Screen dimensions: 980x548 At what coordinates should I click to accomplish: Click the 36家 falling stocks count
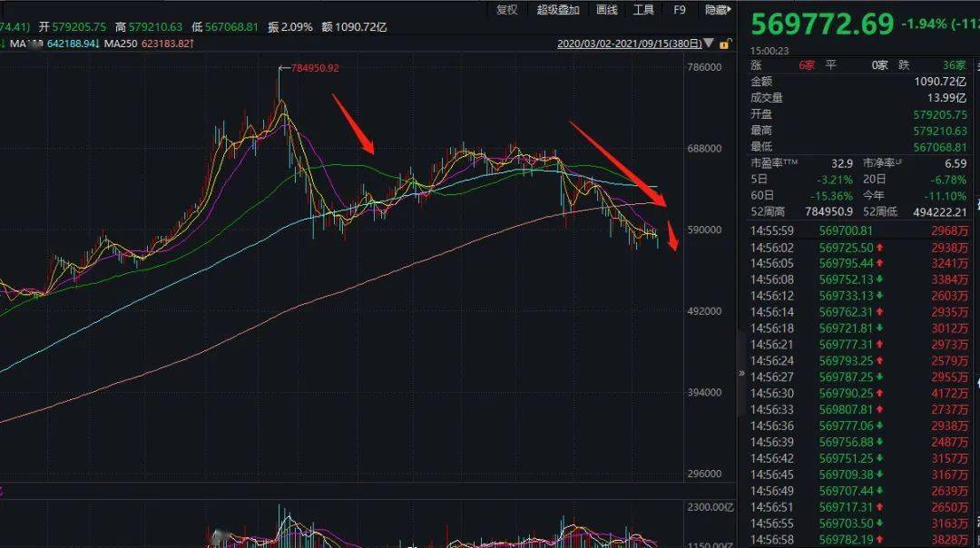955,65
